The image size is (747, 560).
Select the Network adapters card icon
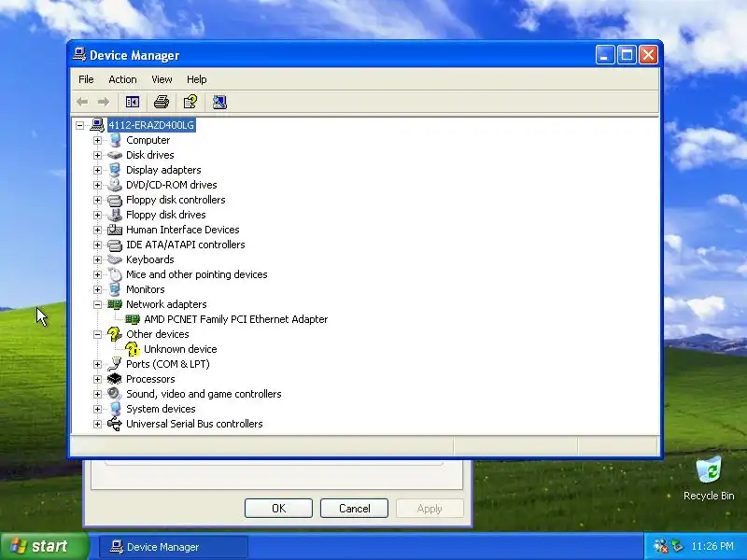(115, 304)
